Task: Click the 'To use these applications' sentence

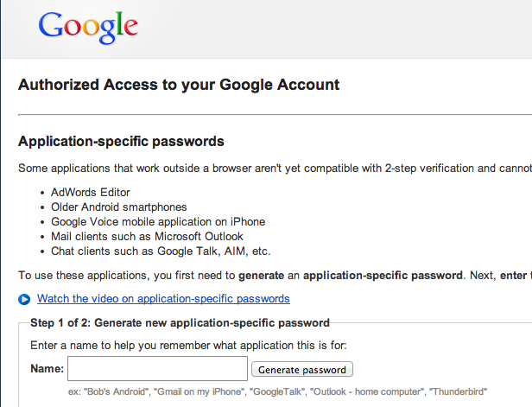Action: coord(130,276)
